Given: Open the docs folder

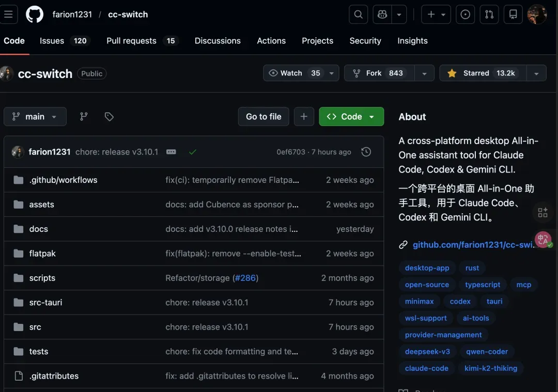Looking at the screenshot, I should click(38, 229).
